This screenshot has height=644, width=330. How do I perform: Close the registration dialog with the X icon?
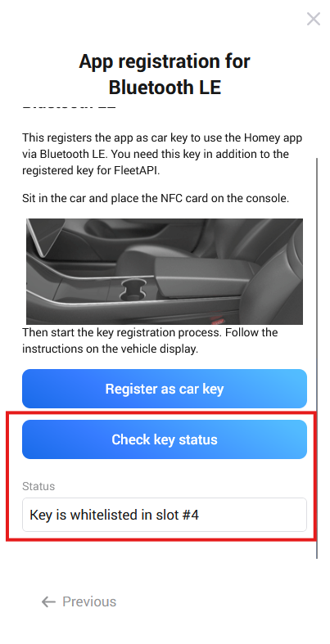(x=313, y=19)
